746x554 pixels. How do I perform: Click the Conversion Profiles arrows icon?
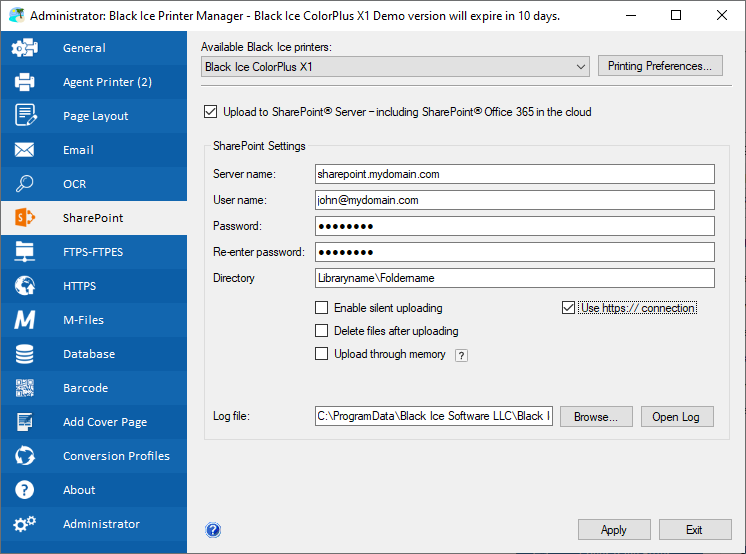coord(24,456)
